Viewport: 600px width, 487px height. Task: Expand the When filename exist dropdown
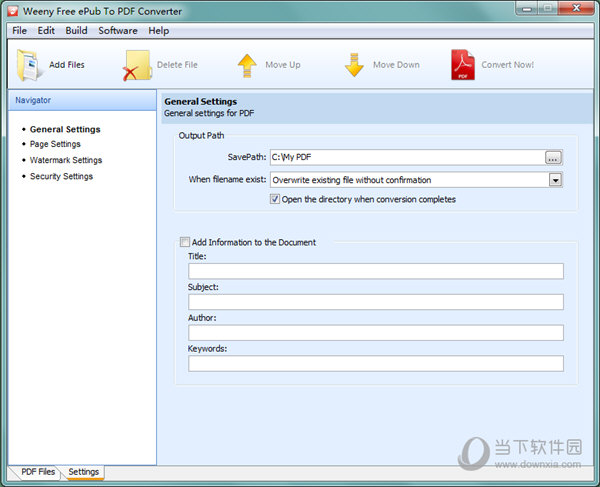click(555, 180)
